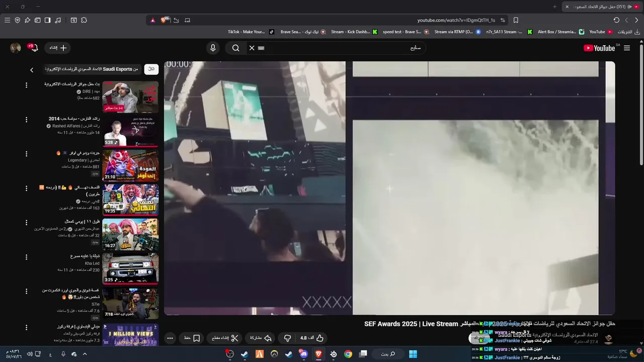The width and height of the screenshot is (644, 362).
Task: Clear the YouTube search text
Action: [x=252, y=48]
